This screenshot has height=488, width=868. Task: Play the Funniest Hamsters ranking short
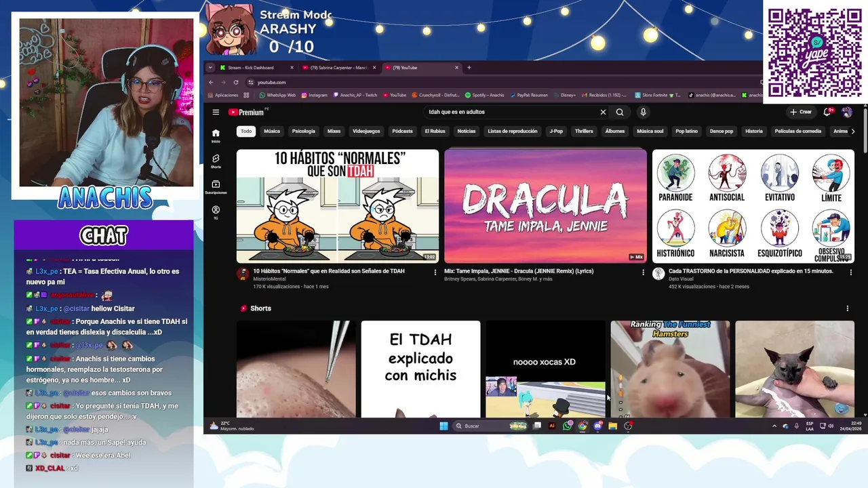tap(670, 369)
